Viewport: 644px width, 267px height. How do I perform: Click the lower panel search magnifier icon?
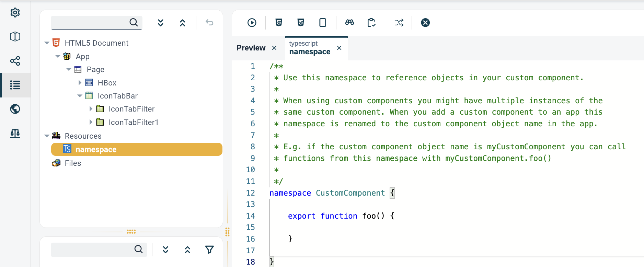(x=138, y=249)
